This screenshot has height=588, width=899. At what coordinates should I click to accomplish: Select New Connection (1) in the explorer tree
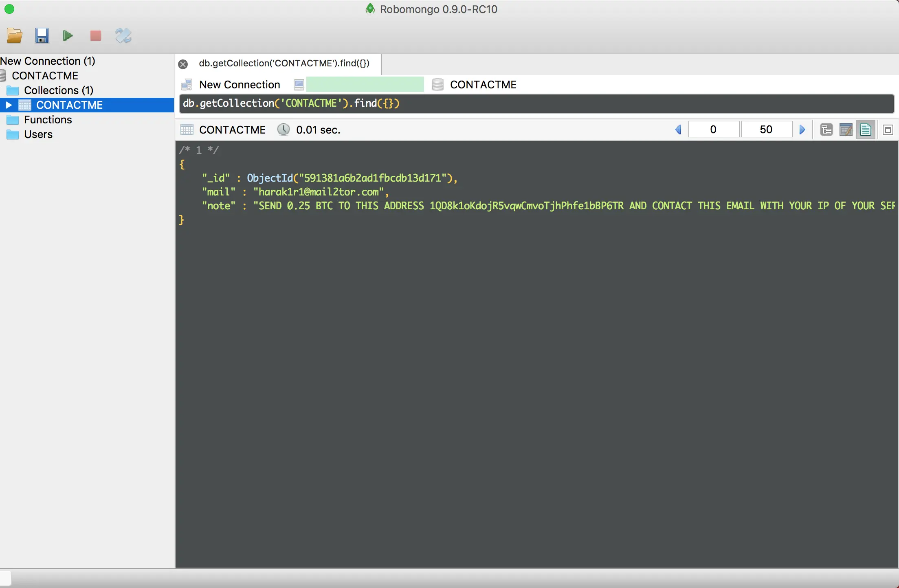coord(48,61)
